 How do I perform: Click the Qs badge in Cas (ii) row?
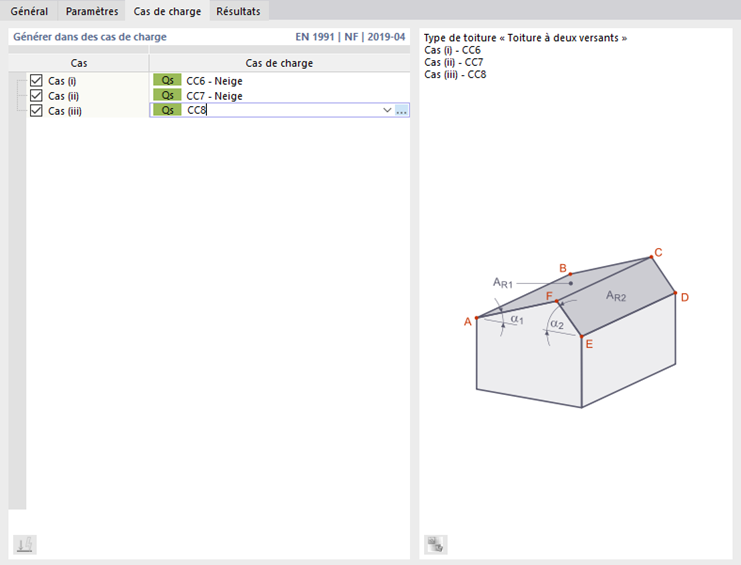tap(167, 95)
